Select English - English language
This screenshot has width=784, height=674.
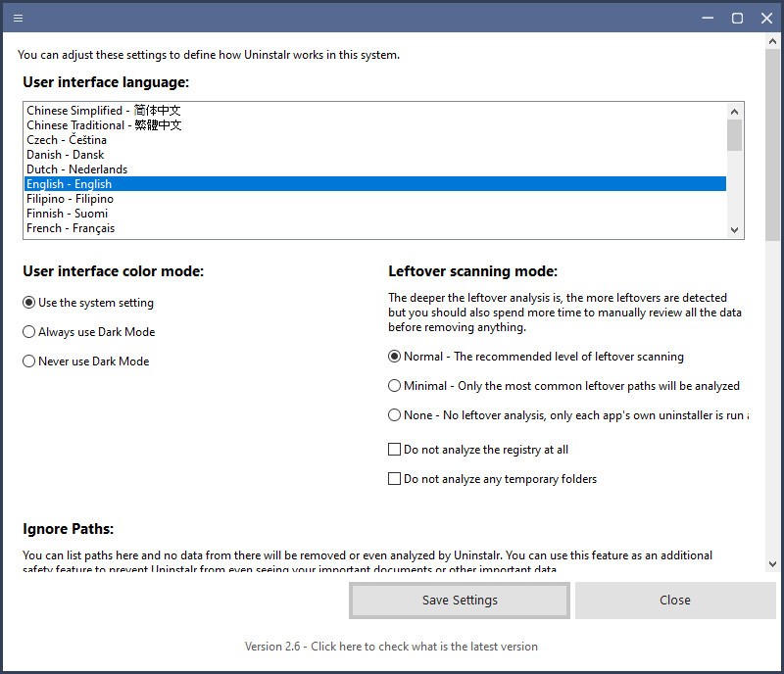tap(375, 184)
